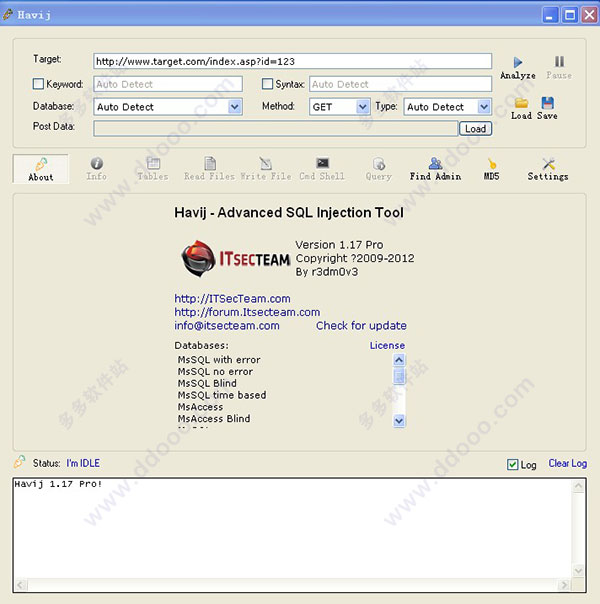Click the info@itsecteam.com email link
Screen dimensions: 600x604
(227, 325)
